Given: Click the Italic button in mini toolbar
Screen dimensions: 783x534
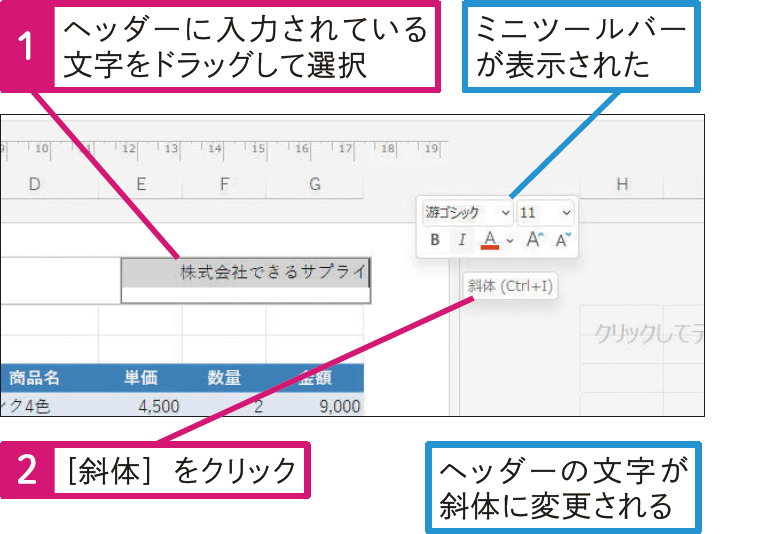Looking at the screenshot, I should click(462, 240).
